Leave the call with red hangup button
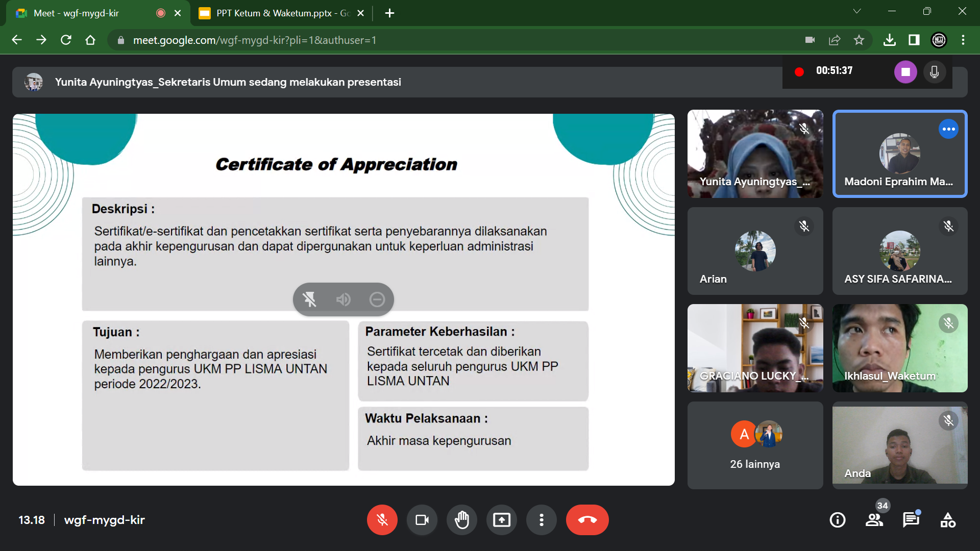Image resolution: width=980 pixels, height=551 pixels. pos(587,520)
